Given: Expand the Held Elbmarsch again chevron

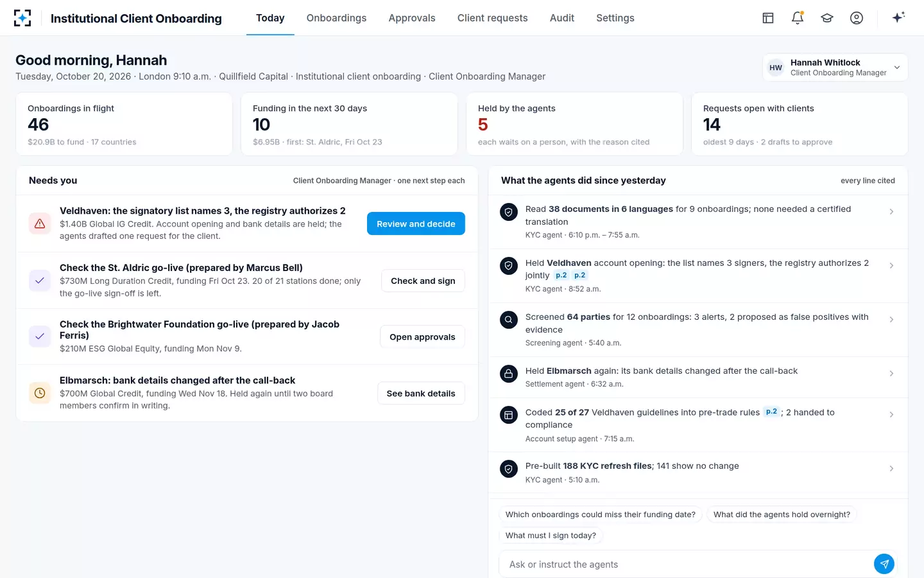Looking at the screenshot, I should click(891, 374).
